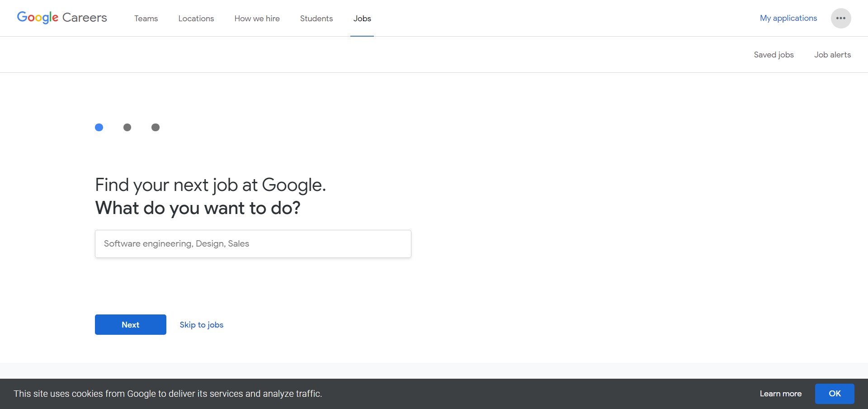Jump to the second step dot

tap(127, 127)
